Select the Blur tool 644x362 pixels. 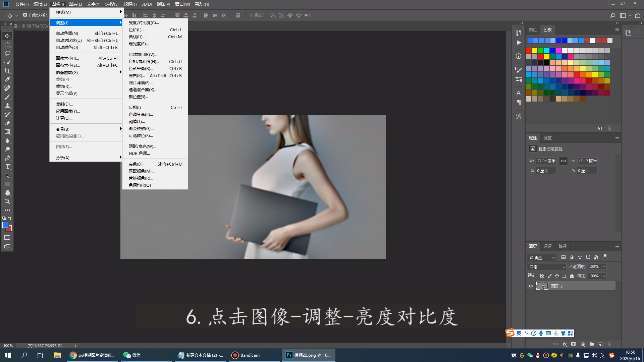point(7,141)
